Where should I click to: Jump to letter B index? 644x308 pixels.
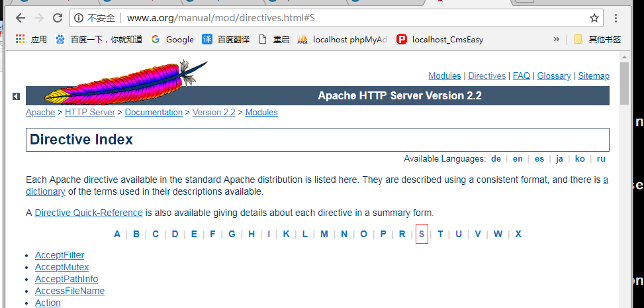pos(136,234)
